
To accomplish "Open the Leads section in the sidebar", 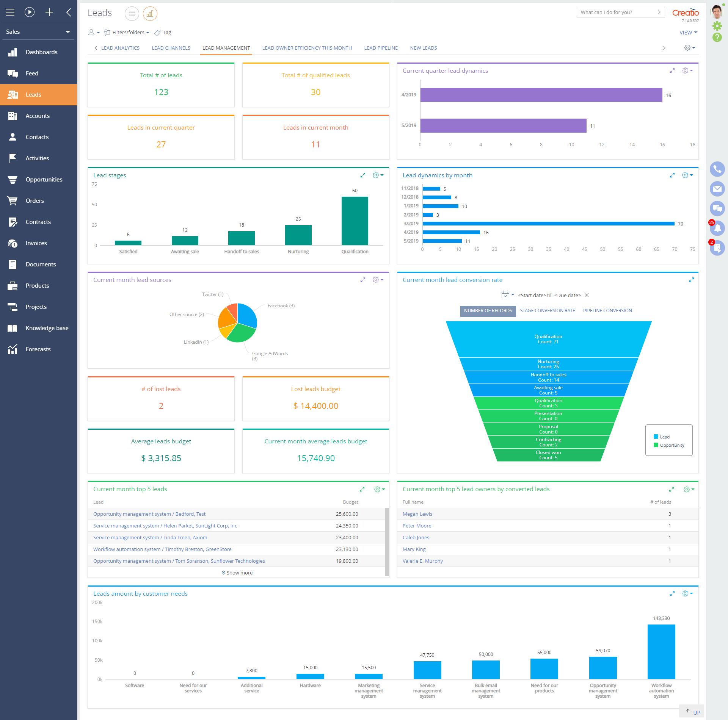I will click(x=33, y=94).
